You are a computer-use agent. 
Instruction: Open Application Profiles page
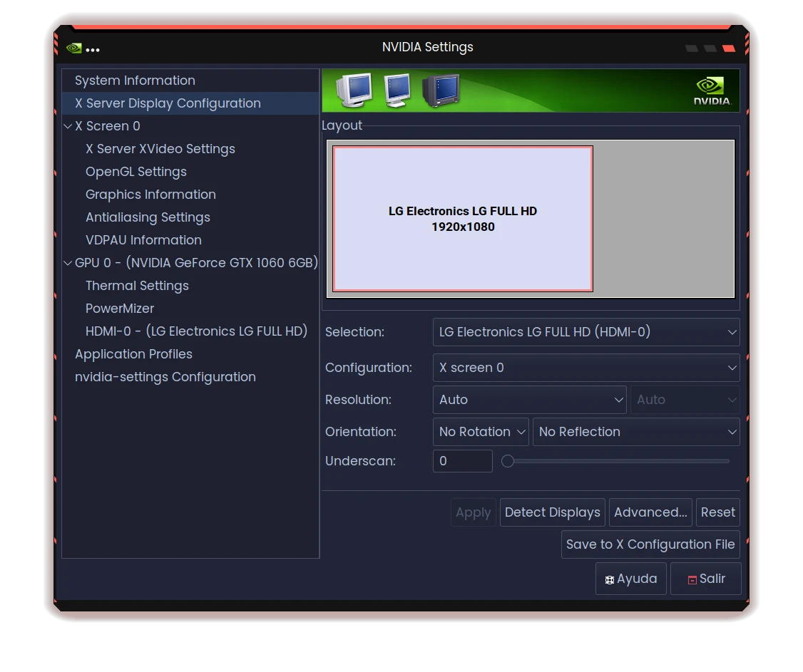click(x=133, y=354)
